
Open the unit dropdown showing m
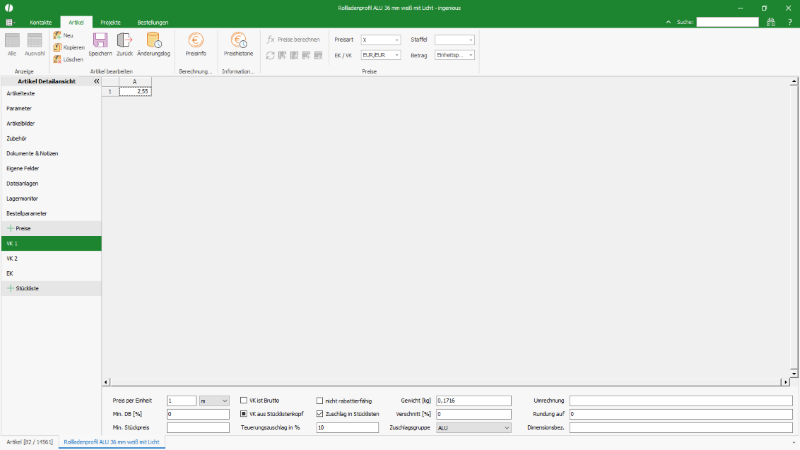point(214,401)
